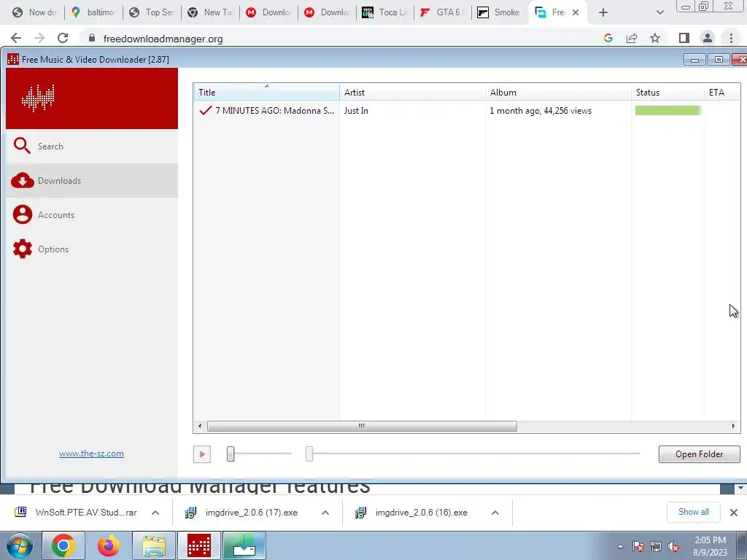Click the muted volume tray icon

[x=673, y=547]
